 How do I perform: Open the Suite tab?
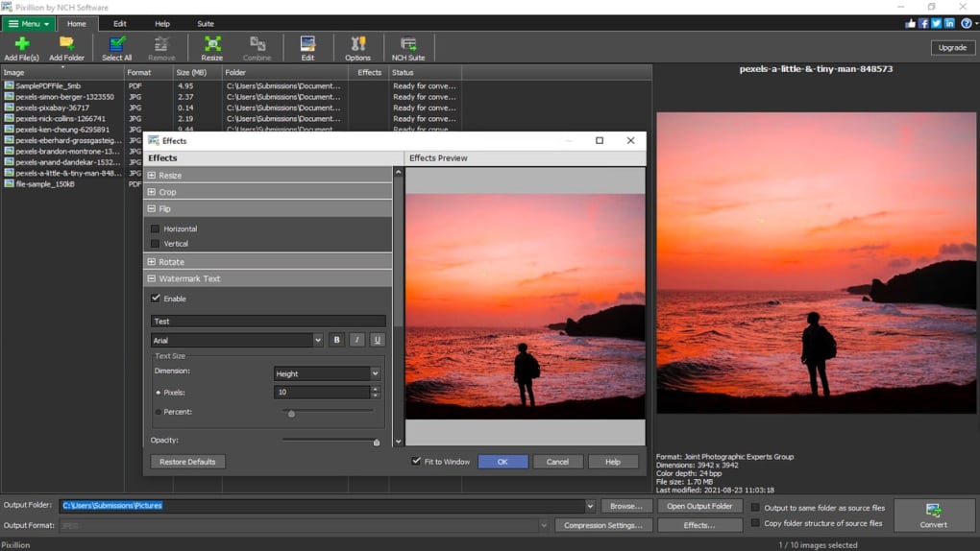coord(206,24)
